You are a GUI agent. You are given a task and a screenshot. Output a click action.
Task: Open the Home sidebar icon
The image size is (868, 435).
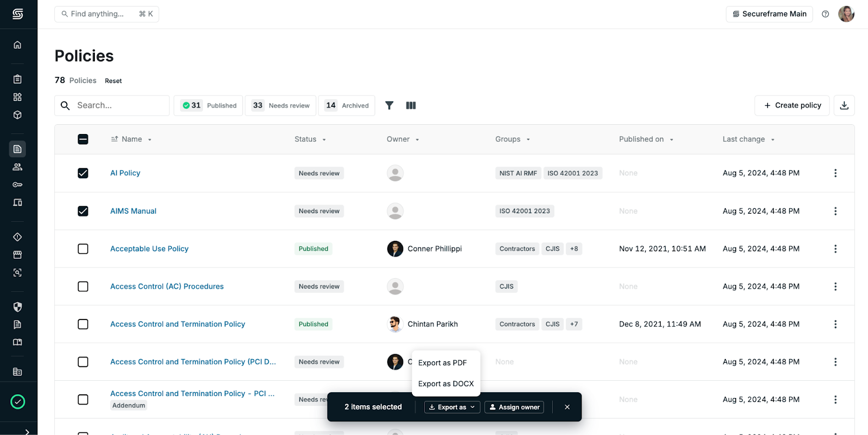click(17, 44)
